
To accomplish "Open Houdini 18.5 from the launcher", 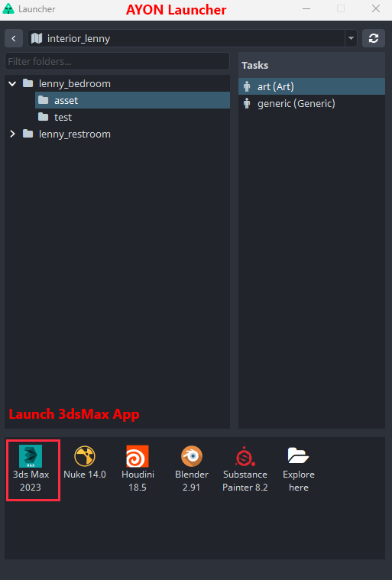I will pos(138,468).
